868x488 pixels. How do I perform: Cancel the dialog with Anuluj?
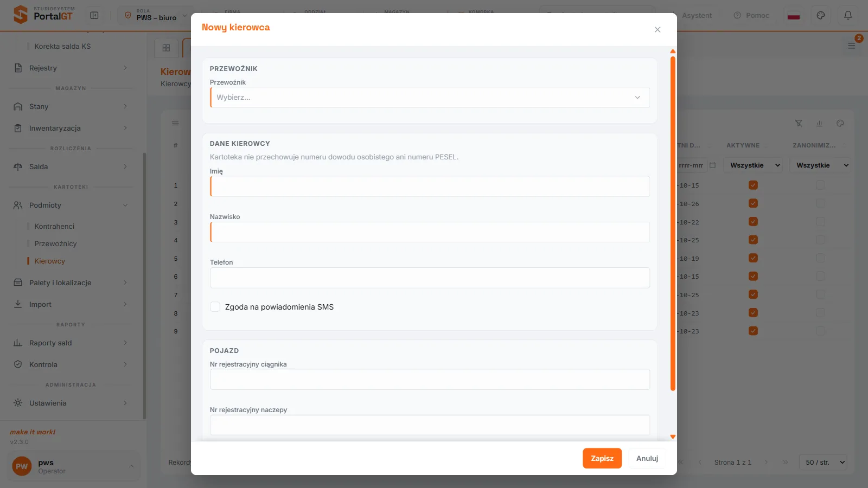pyautogui.click(x=647, y=458)
